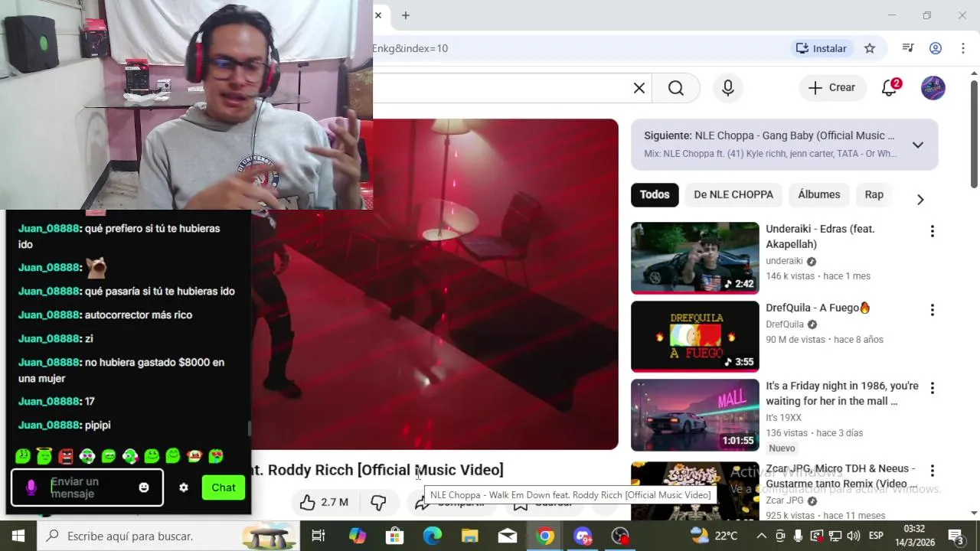980x551 pixels.
Task: Pick the last heart-eyes blob emote
Action: click(216, 456)
